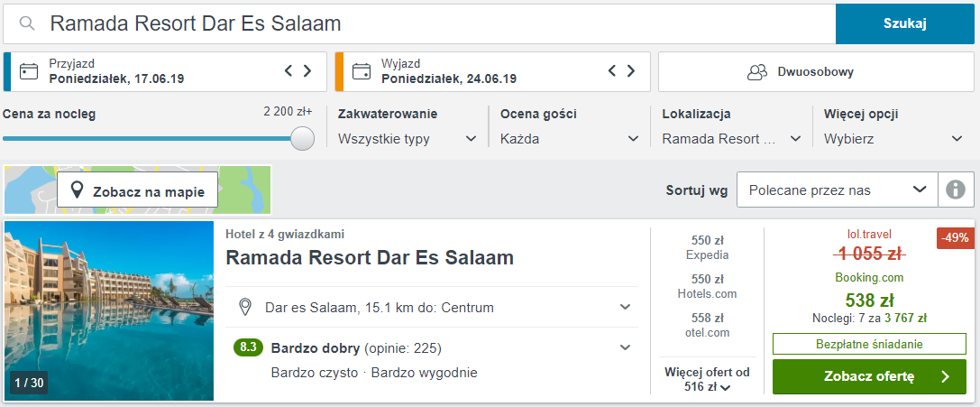The height and width of the screenshot is (407, 980).
Task: Go to previous check-out date
Action: [612, 70]
